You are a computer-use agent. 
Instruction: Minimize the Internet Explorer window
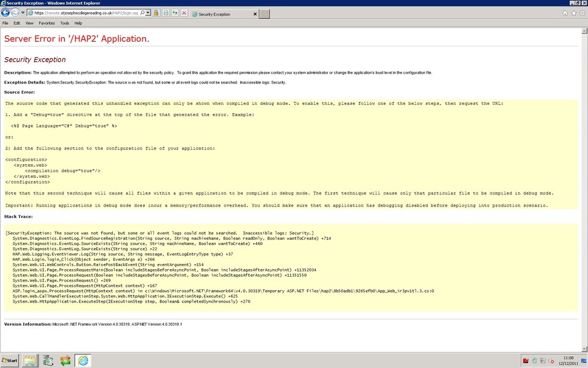tap(572, 3)
